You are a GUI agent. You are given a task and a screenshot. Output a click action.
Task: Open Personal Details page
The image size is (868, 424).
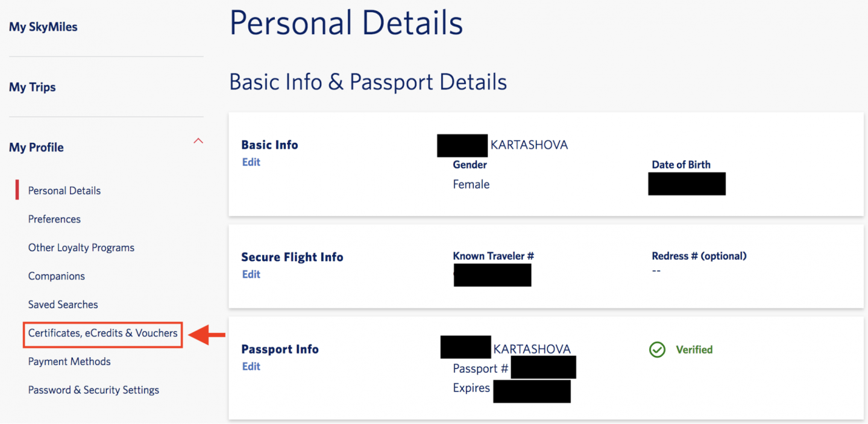pos(64,191)
